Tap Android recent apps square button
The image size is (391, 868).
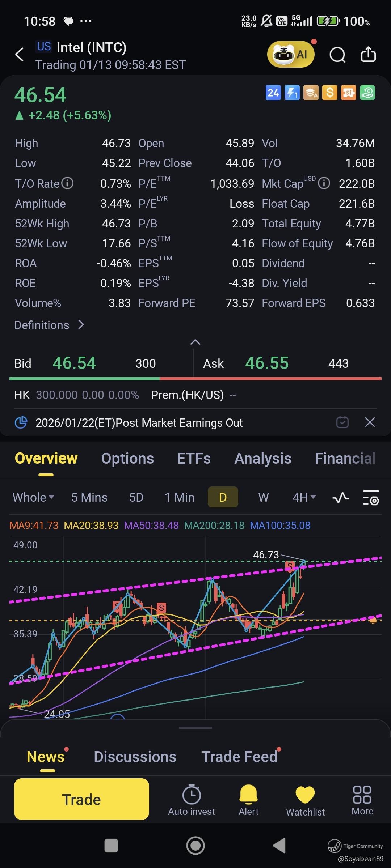[111, 846]
